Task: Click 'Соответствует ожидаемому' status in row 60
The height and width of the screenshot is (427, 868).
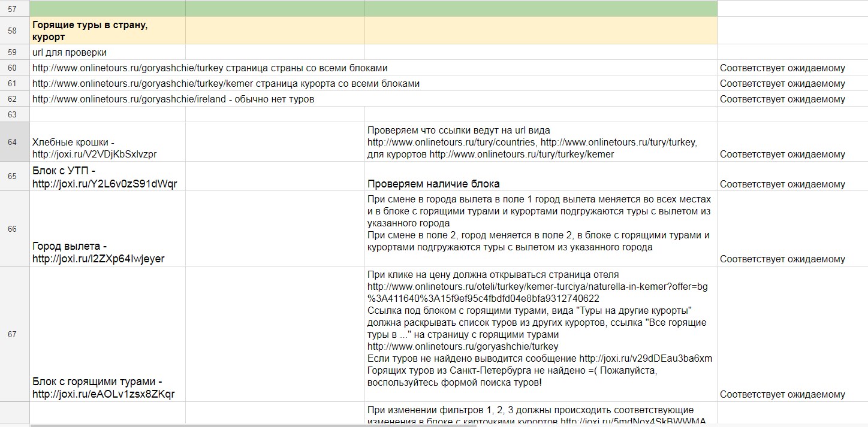Action: 792,68
